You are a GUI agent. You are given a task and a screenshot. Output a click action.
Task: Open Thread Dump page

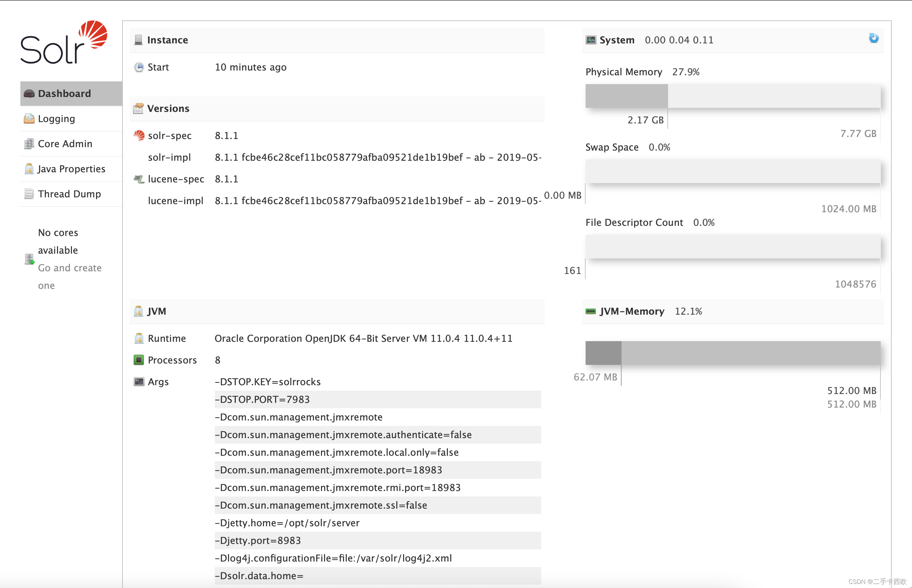coord(71,194)
